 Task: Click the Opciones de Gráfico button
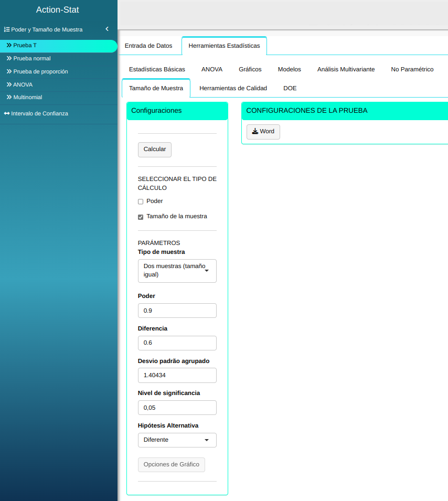pyautogui.click(x=171, y=465)
